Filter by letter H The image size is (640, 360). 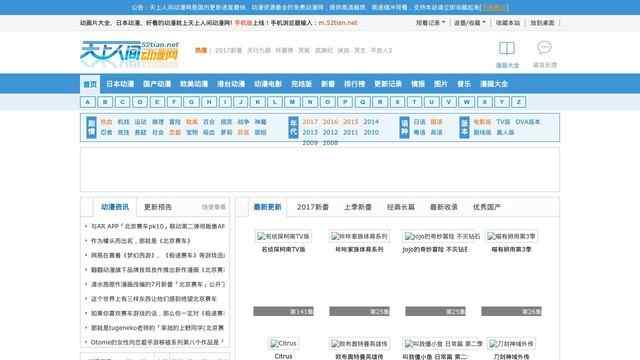coord(209,102)
